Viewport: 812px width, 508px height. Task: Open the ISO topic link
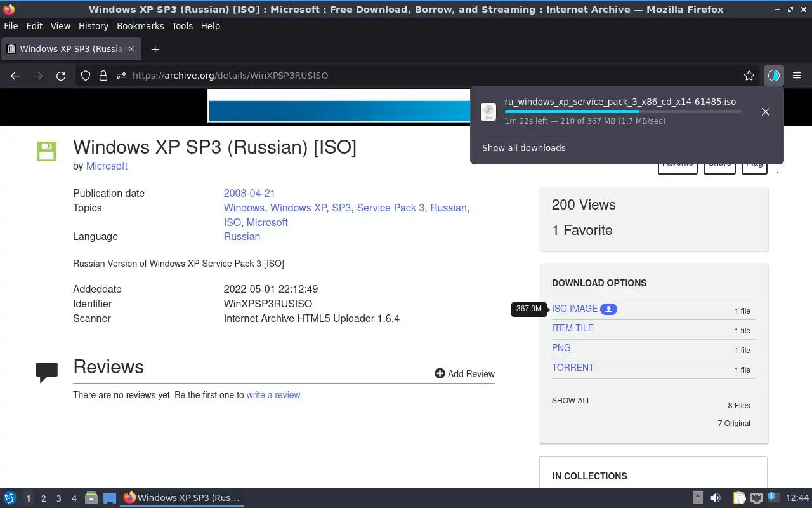(232, 222)
